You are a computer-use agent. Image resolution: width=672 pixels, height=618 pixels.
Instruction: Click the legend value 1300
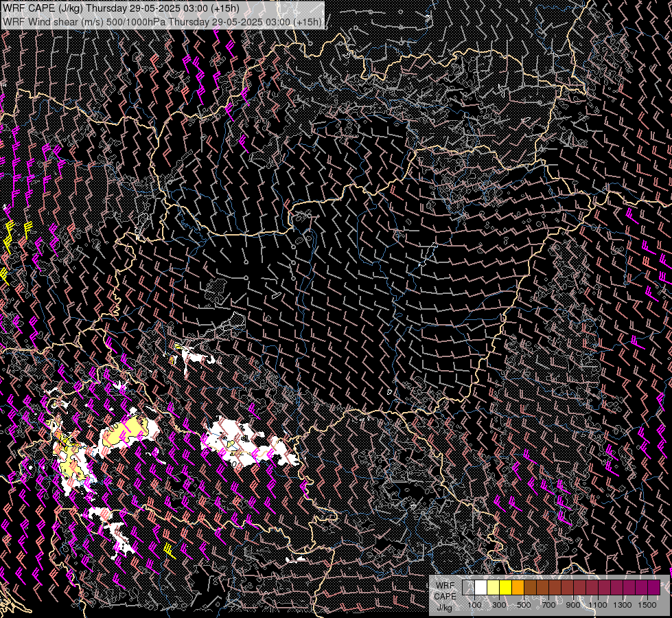tap(623, 605)
